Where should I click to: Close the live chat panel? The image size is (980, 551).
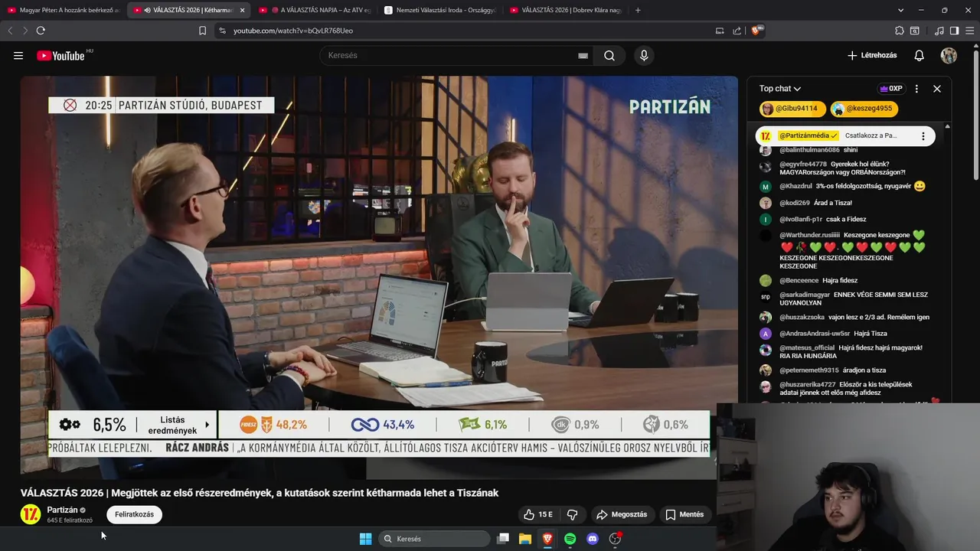click(x=936, y=89)
